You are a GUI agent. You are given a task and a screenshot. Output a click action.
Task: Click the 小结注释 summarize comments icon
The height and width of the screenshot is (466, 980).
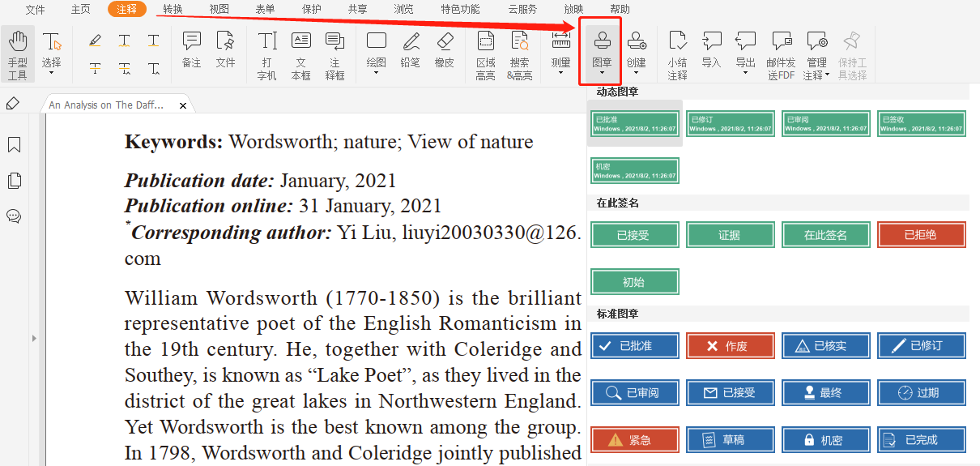click(x=677, y=54)
